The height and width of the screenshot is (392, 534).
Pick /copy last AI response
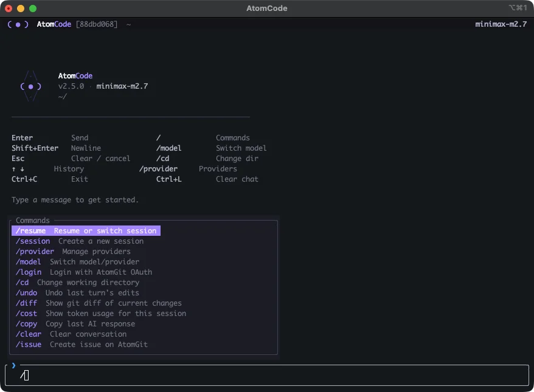pyautogui.click(x=75, y=324)
